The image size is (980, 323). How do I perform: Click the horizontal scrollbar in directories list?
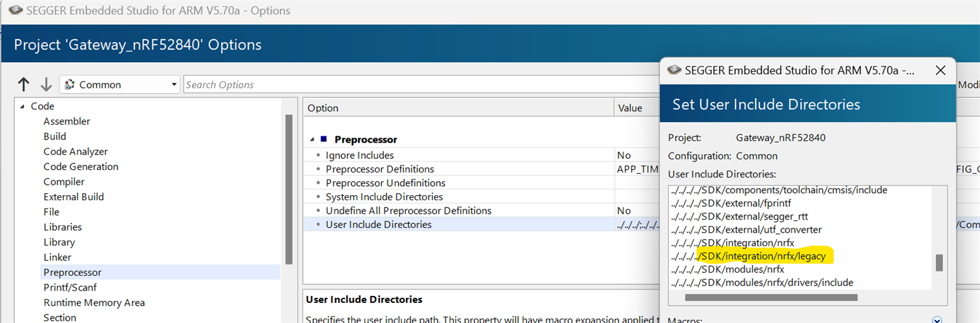771,298
